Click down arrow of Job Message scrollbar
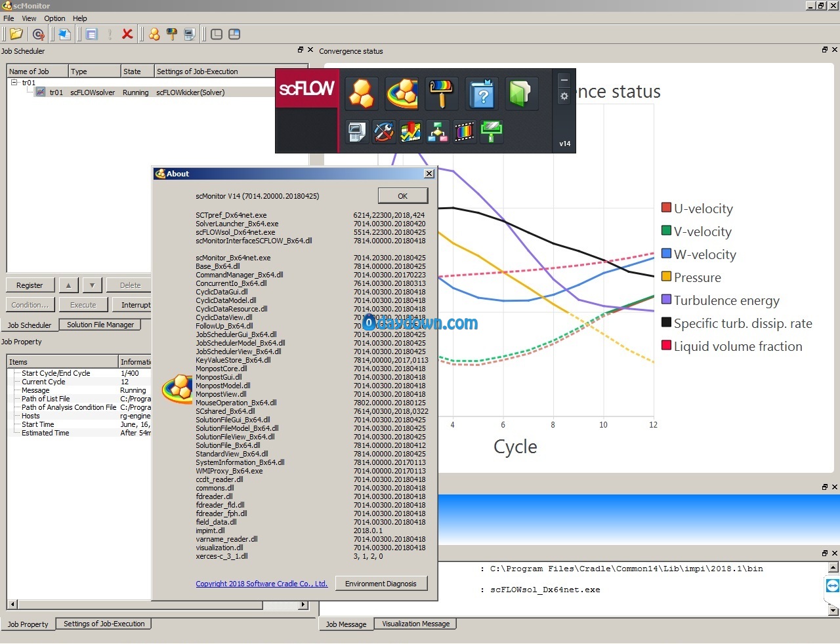 click(833, 611)
